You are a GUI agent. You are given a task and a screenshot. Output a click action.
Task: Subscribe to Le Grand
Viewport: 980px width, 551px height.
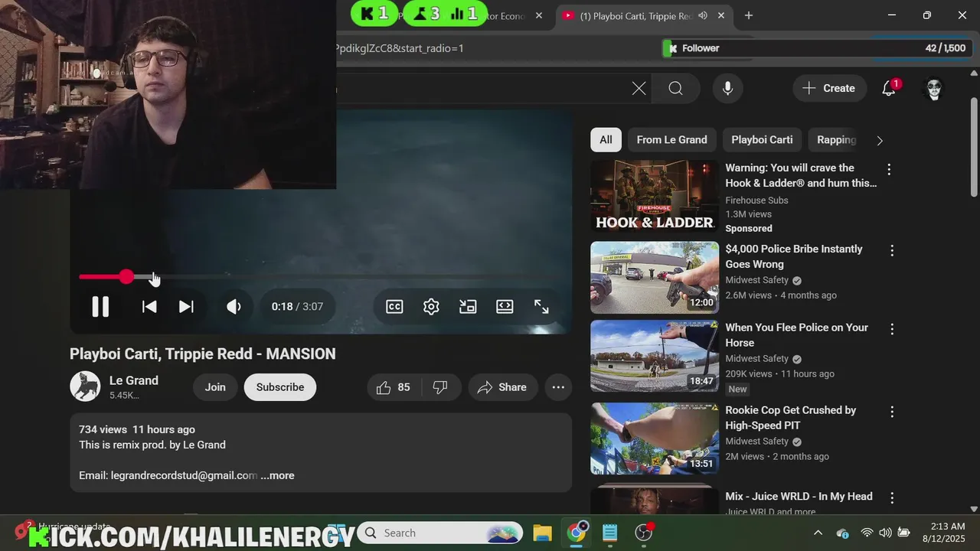pos(280,387)
